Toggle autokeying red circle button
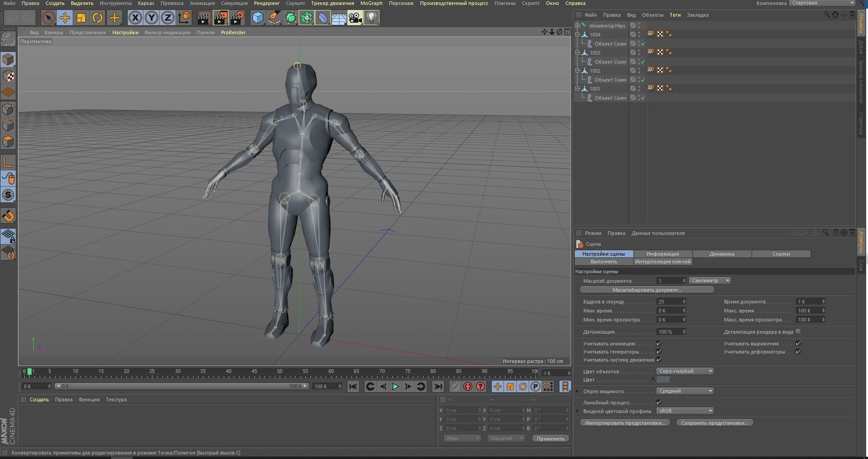 (468, 386)
